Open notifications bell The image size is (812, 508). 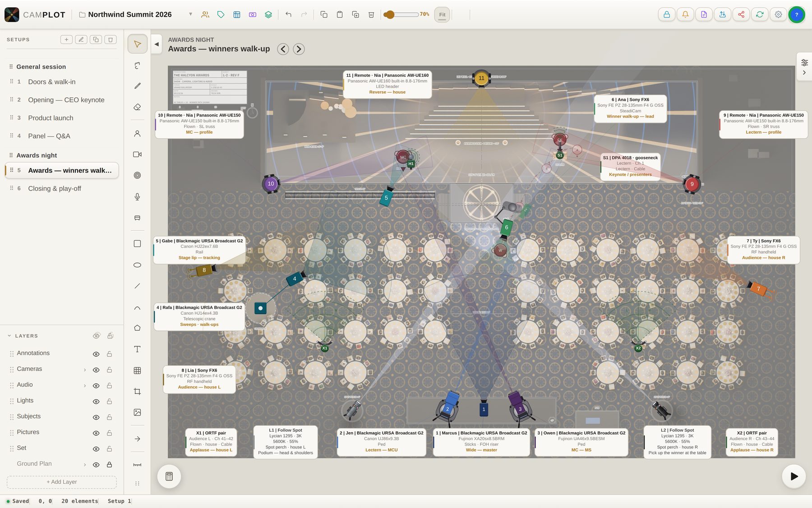pyautogui.click(x=685, y=14)
